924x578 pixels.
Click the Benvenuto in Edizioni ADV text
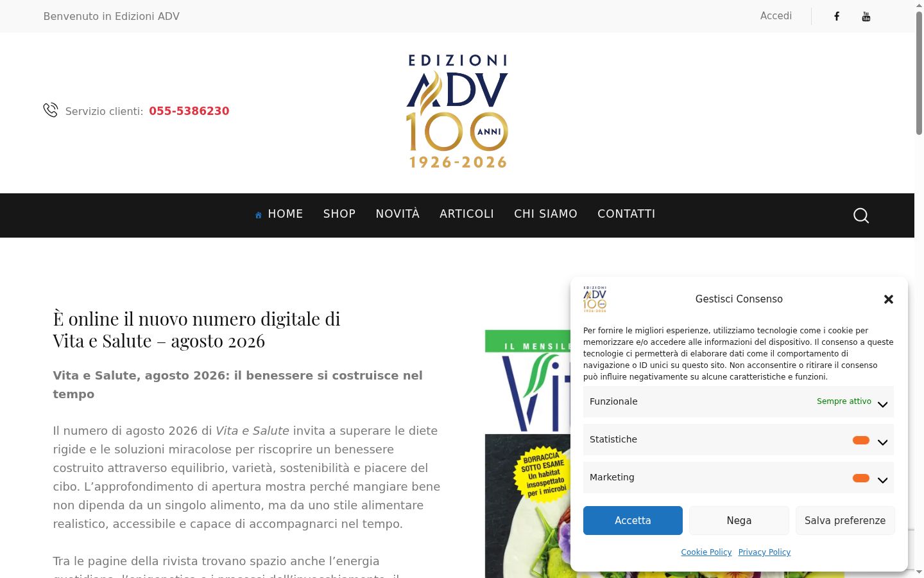112,17
